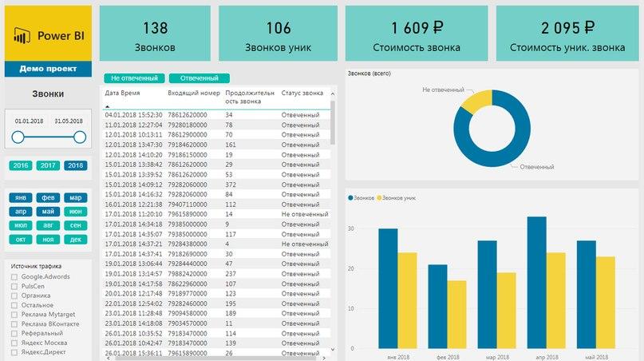
Task: Click the table scroll-up arrow
Action: (x=333, y=93)
